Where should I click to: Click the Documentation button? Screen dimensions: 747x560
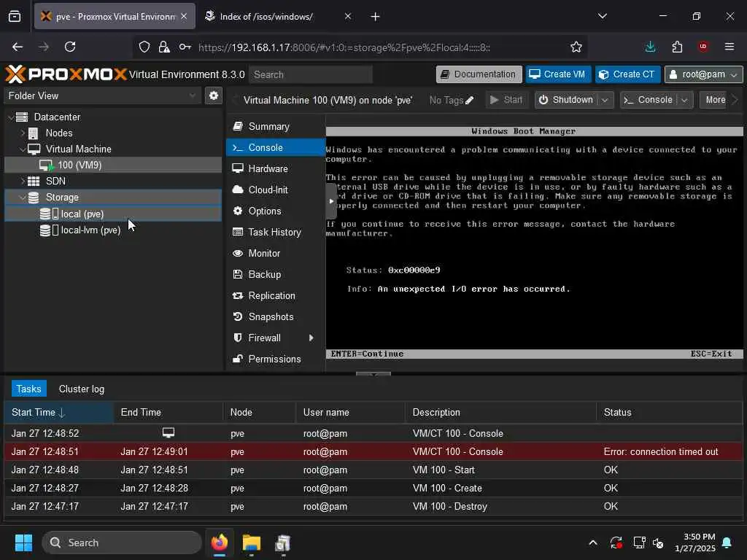tap(479, 74)
